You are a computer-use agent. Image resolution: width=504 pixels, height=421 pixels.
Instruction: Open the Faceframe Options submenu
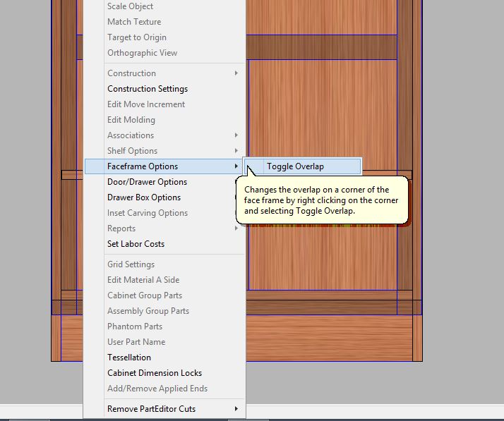[x=143, y=166]
